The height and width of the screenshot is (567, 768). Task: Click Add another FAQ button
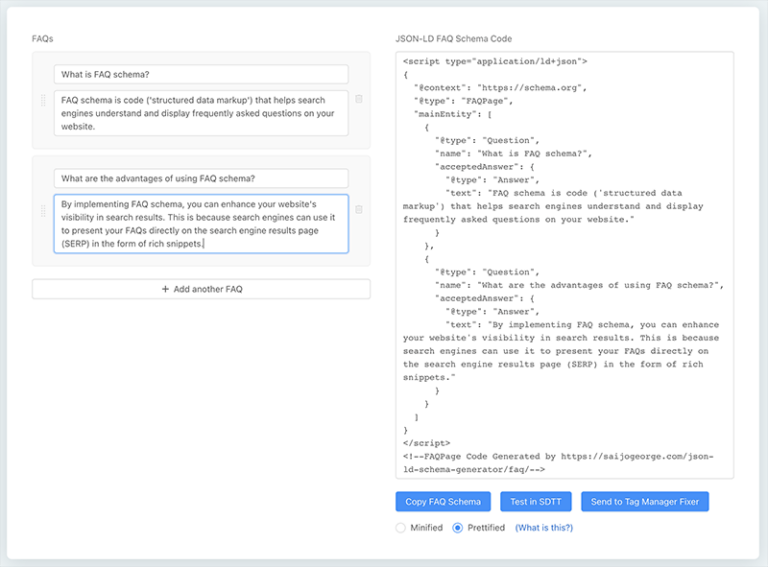[201, 289]
